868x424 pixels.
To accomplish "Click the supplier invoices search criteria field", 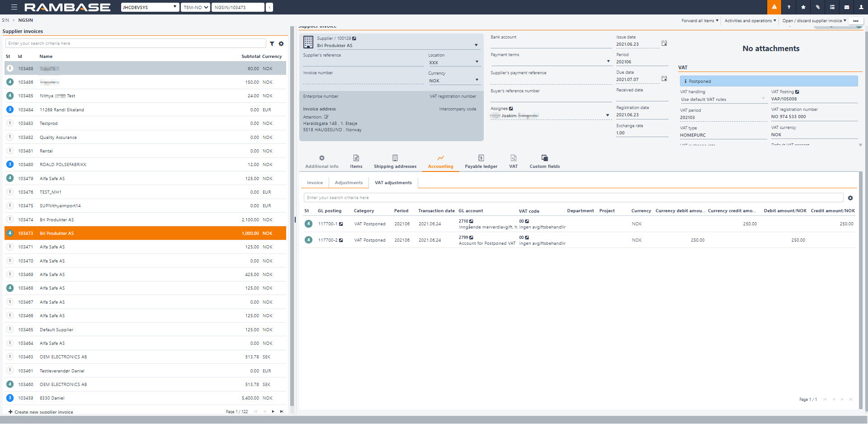I will [x=136, y=43].
